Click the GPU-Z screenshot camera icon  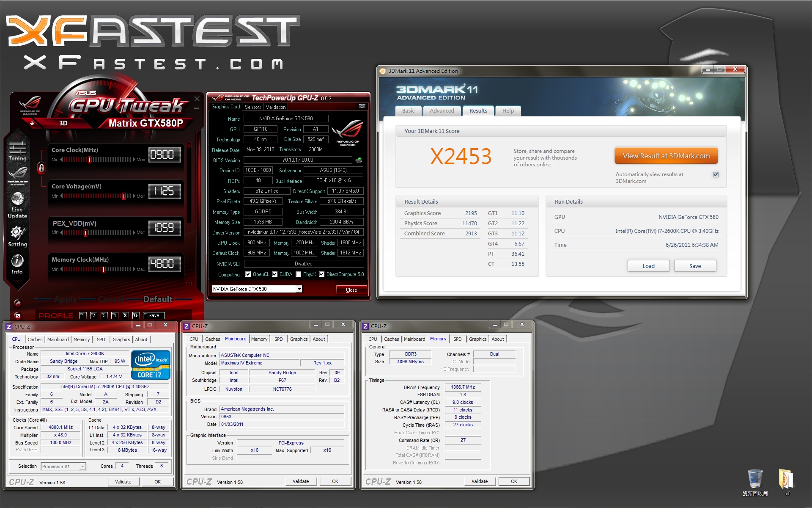362,106
